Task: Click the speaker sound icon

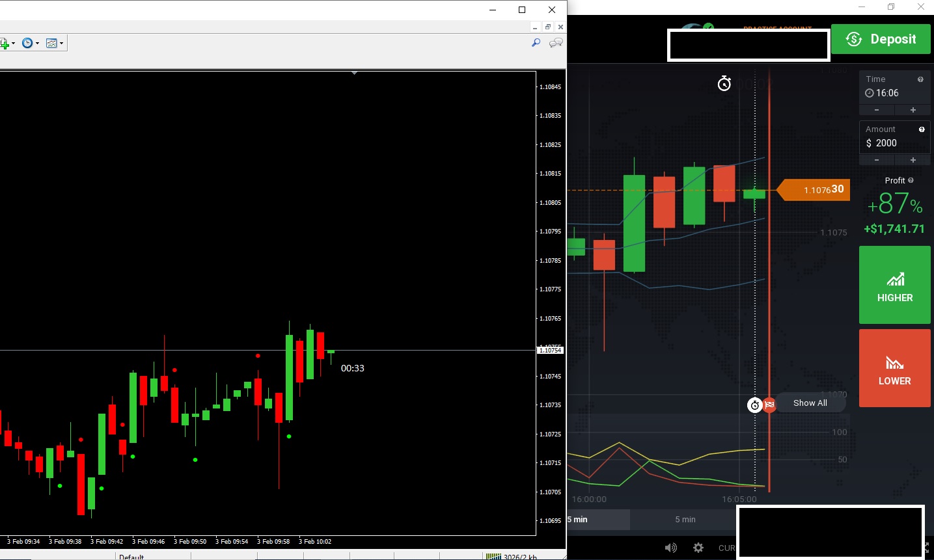Action: [670, 548]
